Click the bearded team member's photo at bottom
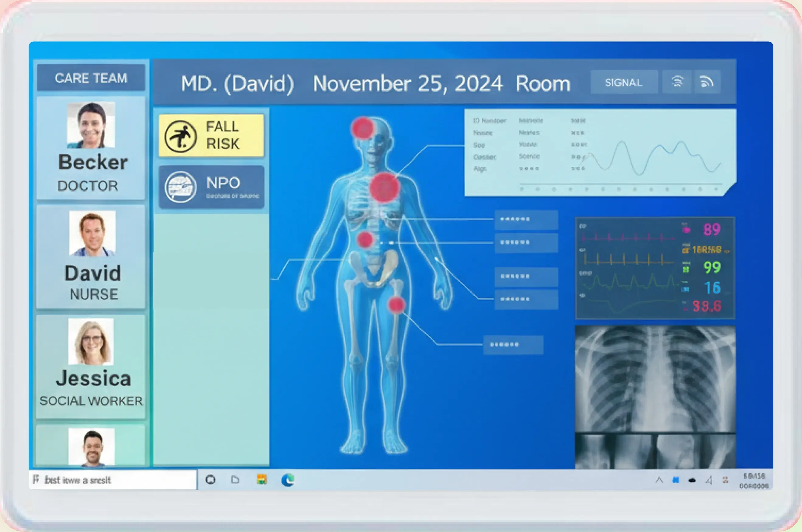 [x=91, y=447]
